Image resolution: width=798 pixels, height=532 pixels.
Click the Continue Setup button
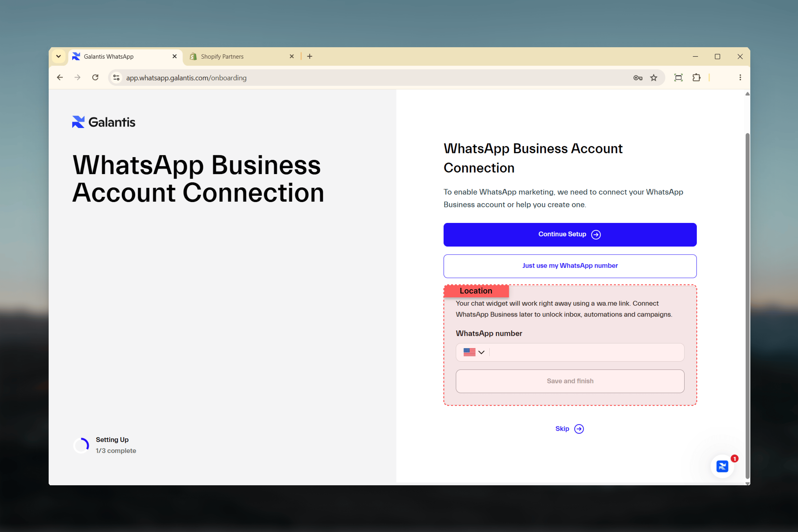(570, 234)
